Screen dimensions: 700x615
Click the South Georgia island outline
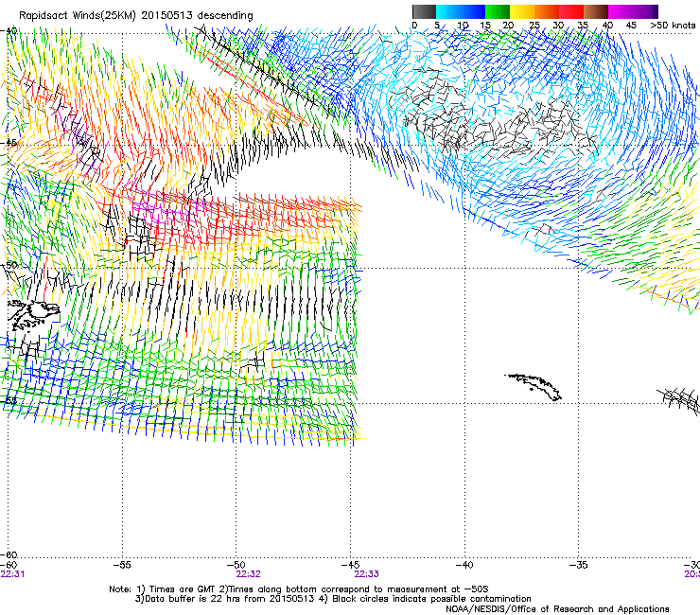[x=533, y=387]
